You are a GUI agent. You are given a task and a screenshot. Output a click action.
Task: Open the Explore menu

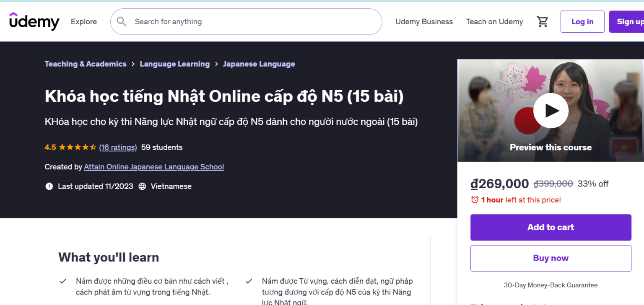(83, 21)
